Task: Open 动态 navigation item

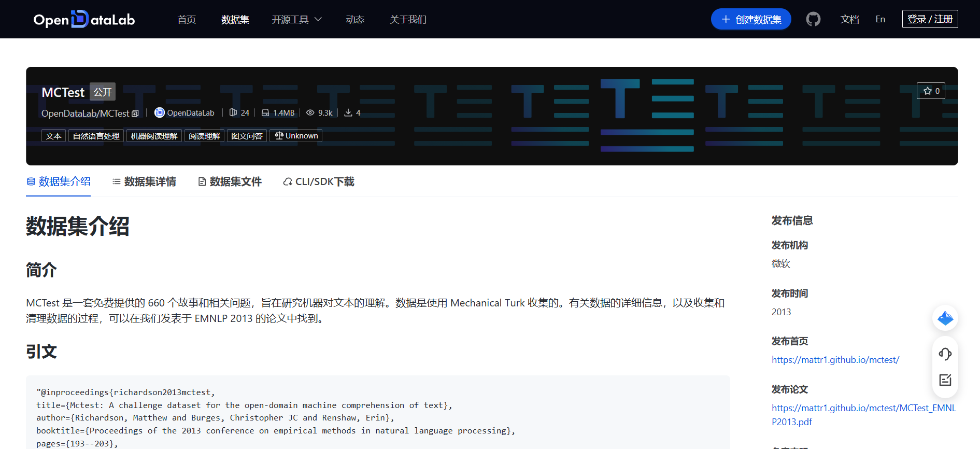Action: pyautogui.click(x=355, y=19)
